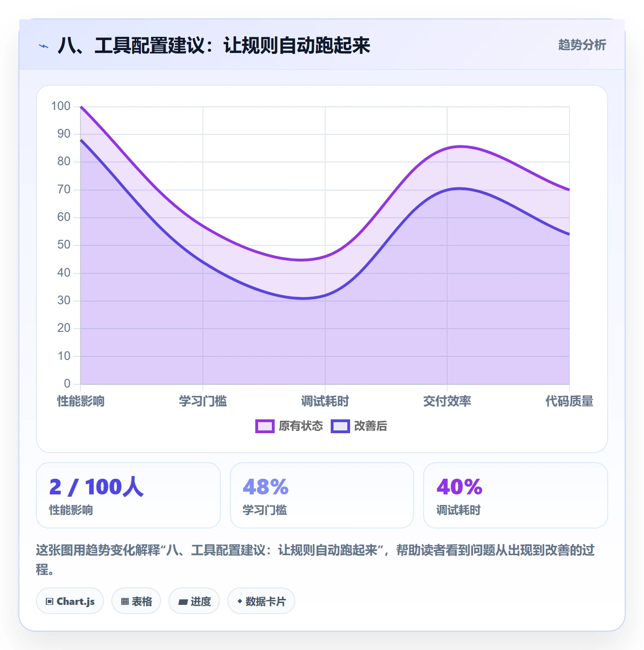Click the Chart.js chip icon

click(50, 601)
